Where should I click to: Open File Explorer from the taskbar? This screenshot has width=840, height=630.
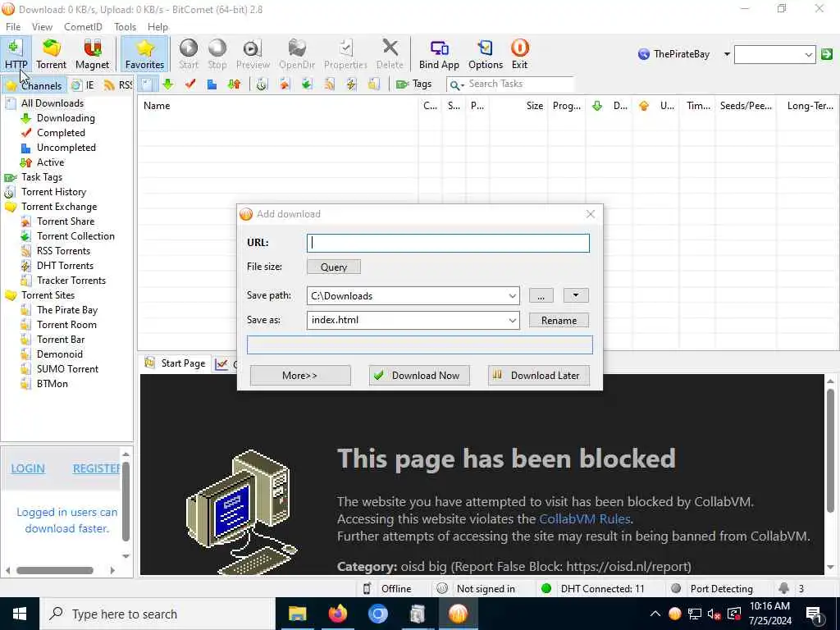pyautogui.click(x=297, y=614)
